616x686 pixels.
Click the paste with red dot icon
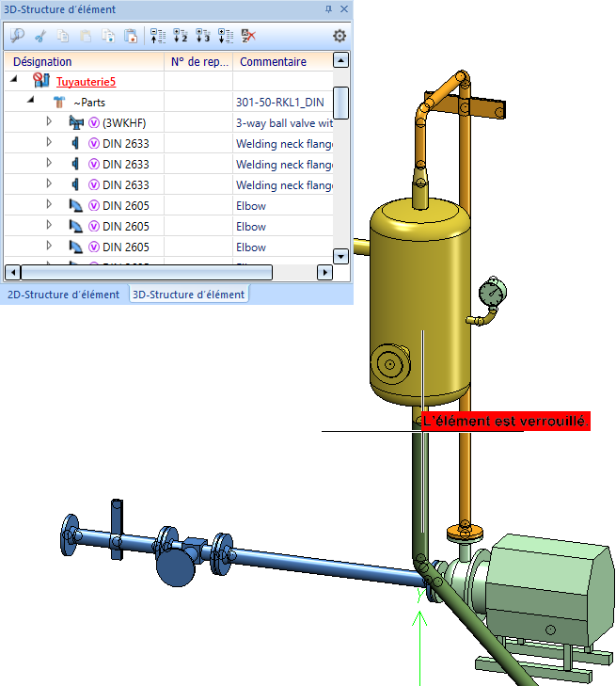[131, 36]
